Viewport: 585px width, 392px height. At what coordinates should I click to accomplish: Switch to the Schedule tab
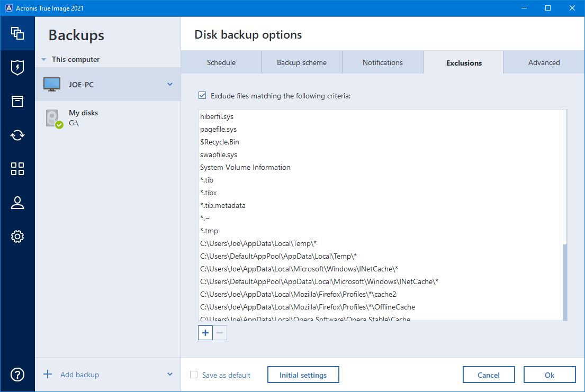tap(221, 62)
